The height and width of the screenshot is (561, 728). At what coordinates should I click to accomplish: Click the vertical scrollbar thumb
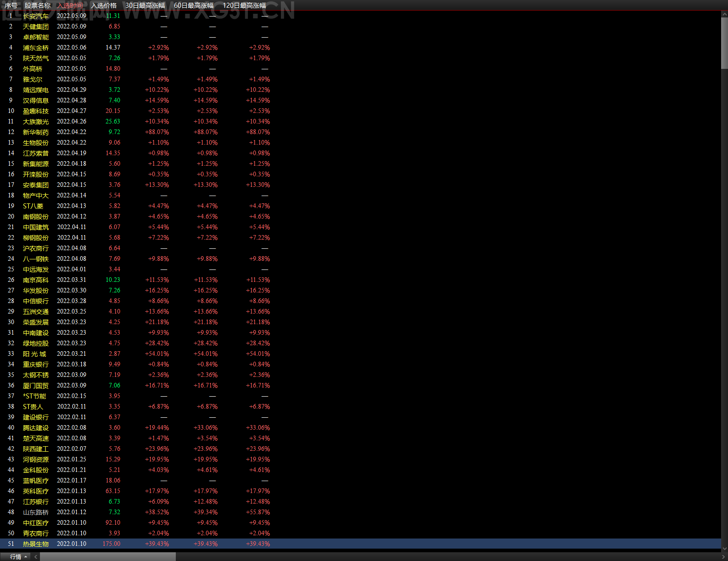click(724, 43)
